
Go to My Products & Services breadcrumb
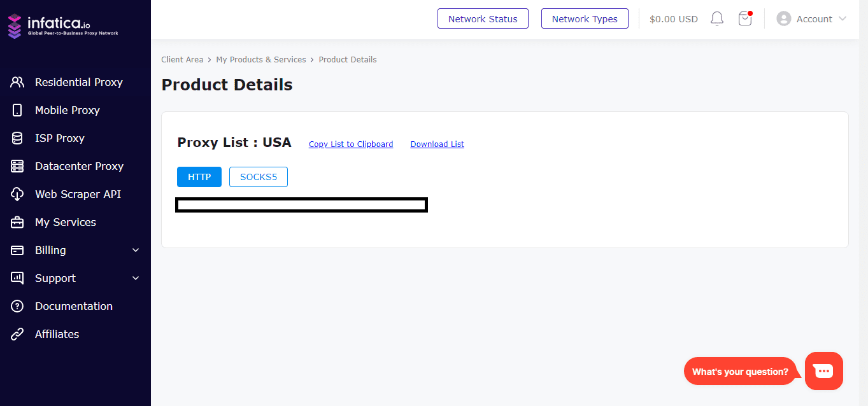pyautogui.click(x=261, y=59)
